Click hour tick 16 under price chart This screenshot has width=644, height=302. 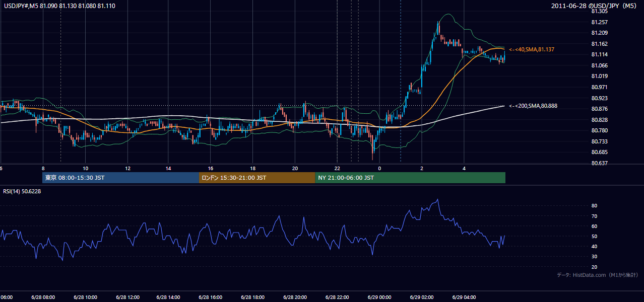(211, 168)
